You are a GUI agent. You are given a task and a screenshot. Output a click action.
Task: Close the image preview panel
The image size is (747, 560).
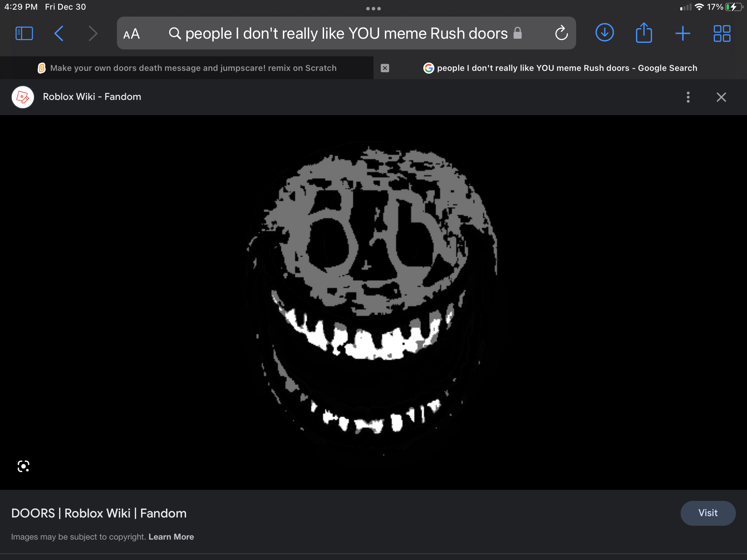721,97
